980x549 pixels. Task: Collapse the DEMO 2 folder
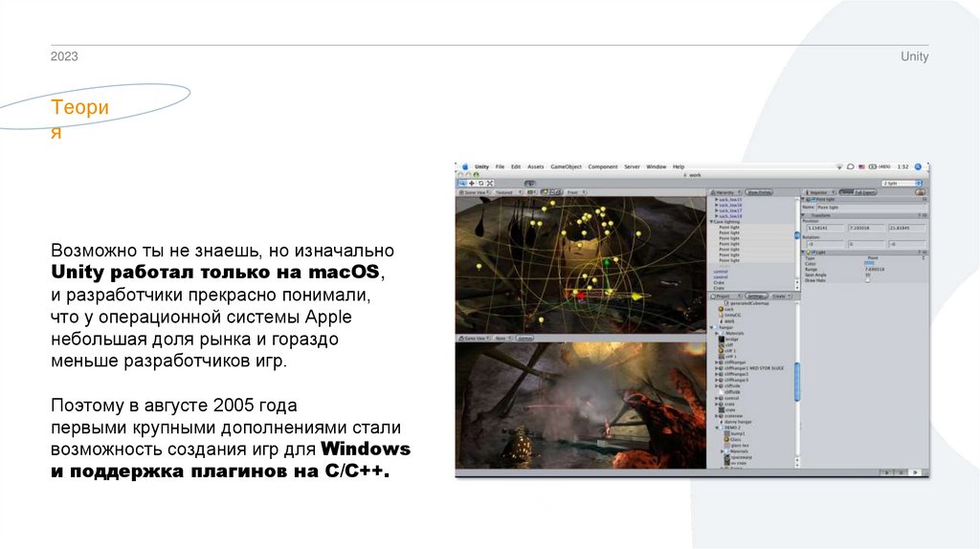click(717, 428)
